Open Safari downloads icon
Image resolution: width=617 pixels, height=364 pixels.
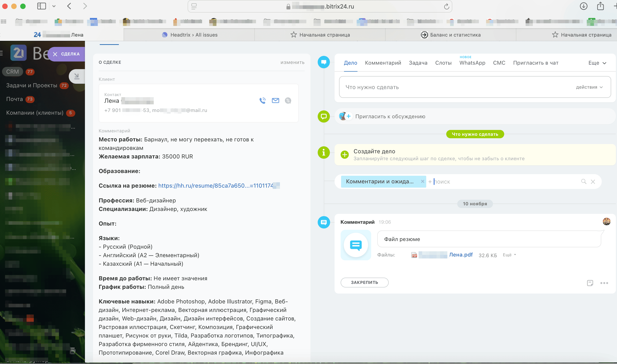tap(583, 6)
